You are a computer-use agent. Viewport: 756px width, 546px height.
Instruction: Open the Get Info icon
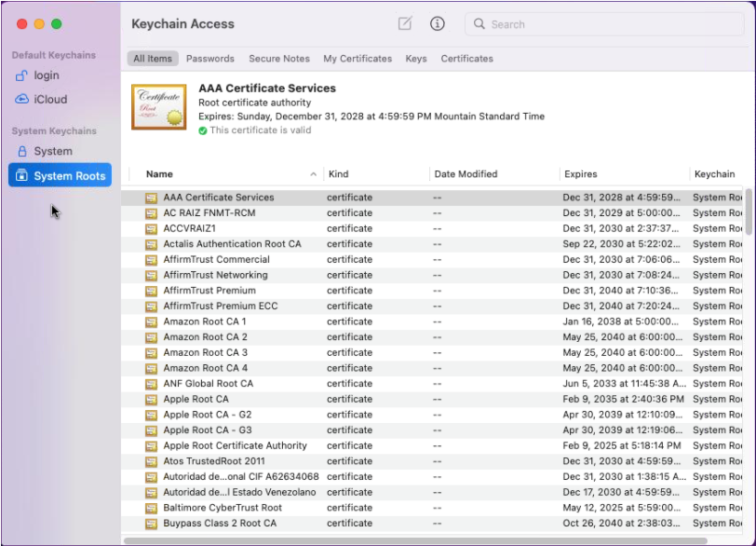(x=438, y=23)
